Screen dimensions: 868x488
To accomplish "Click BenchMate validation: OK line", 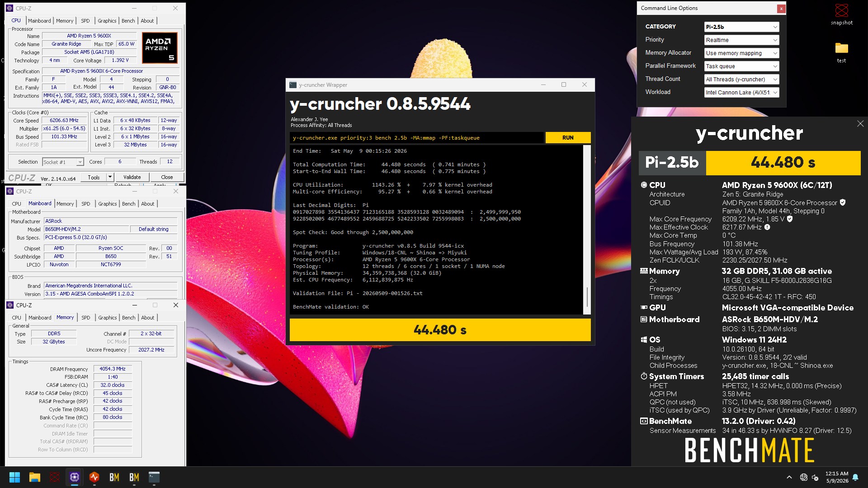I will [x=331, y=307].
